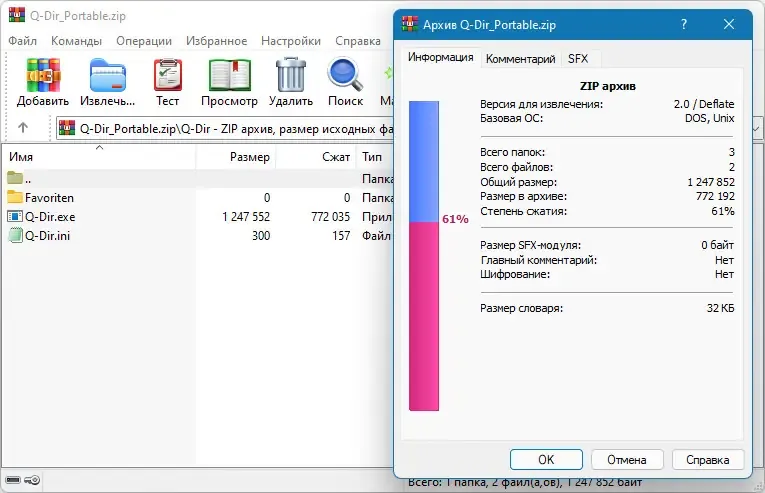
Task: Click the disk drive icon in status bar
Action: point(13,480)
